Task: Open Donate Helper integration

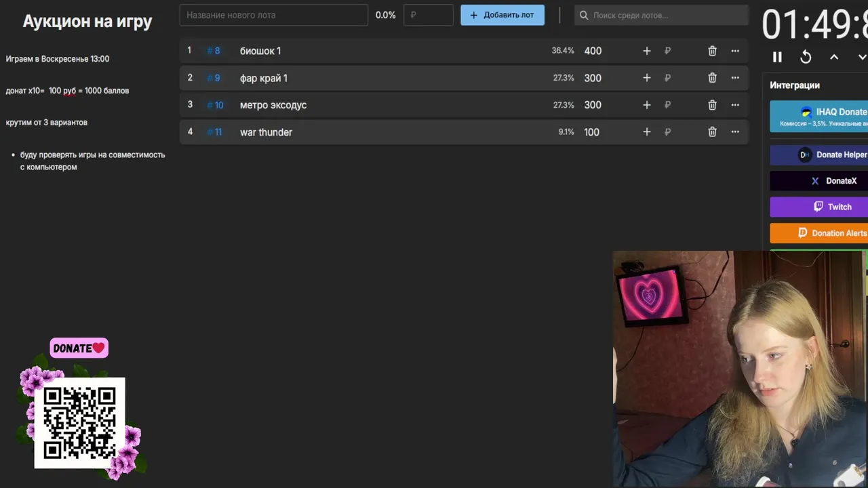Action: [819, 155]
